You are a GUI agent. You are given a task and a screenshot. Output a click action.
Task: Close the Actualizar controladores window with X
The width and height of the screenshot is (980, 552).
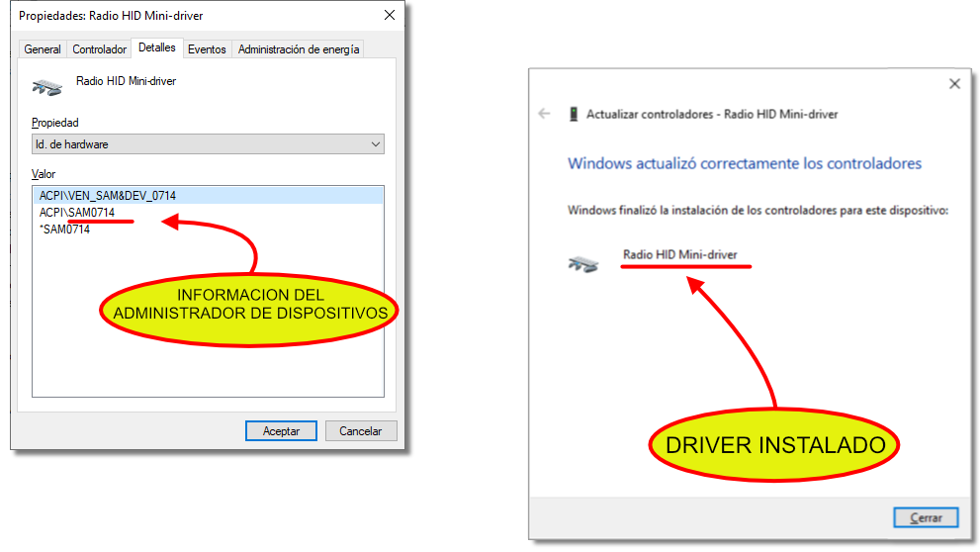(954, 84)
